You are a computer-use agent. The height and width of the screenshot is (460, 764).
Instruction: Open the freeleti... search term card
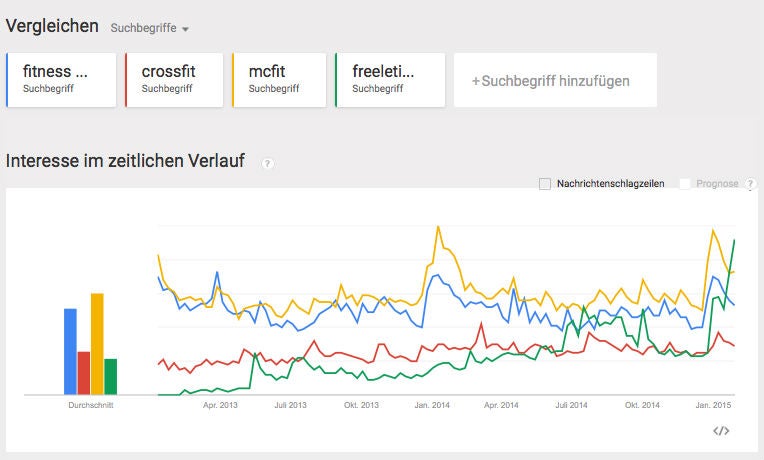390,79
